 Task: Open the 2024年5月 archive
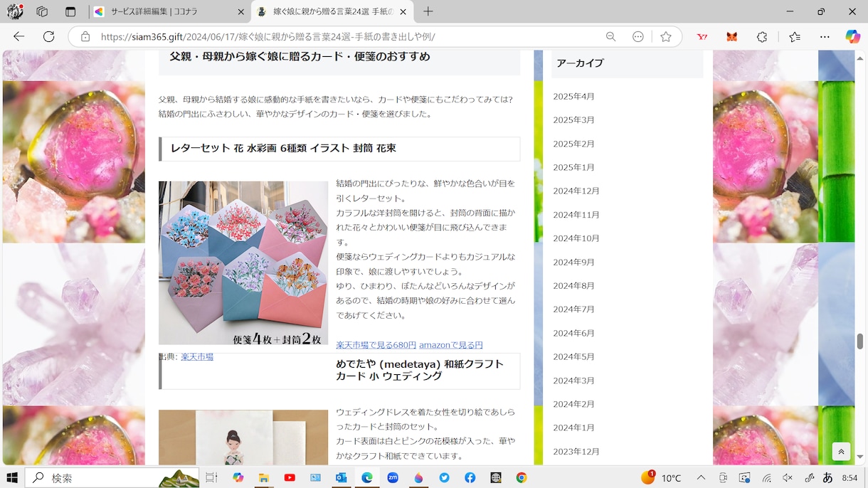(573, 356)
